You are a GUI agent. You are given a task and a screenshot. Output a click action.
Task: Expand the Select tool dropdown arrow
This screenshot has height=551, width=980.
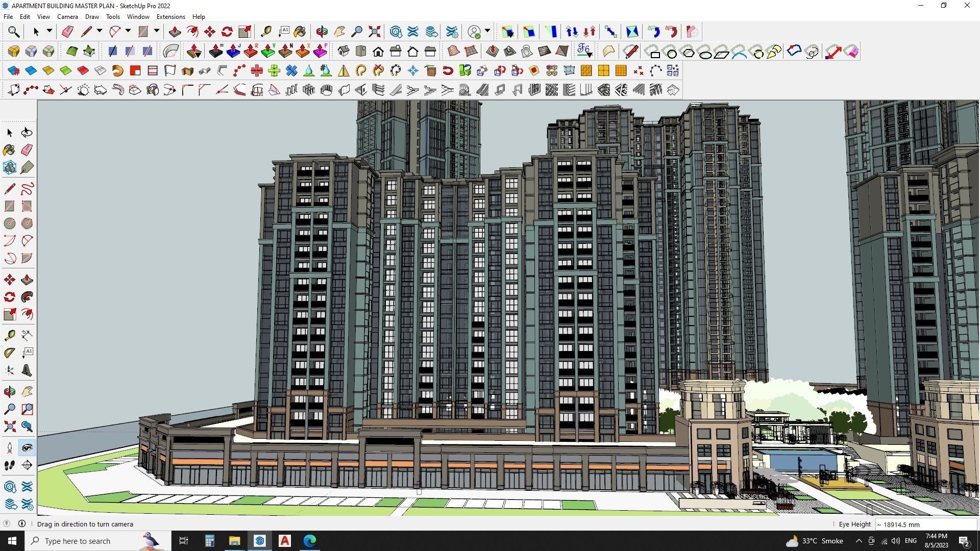(50, 31)
